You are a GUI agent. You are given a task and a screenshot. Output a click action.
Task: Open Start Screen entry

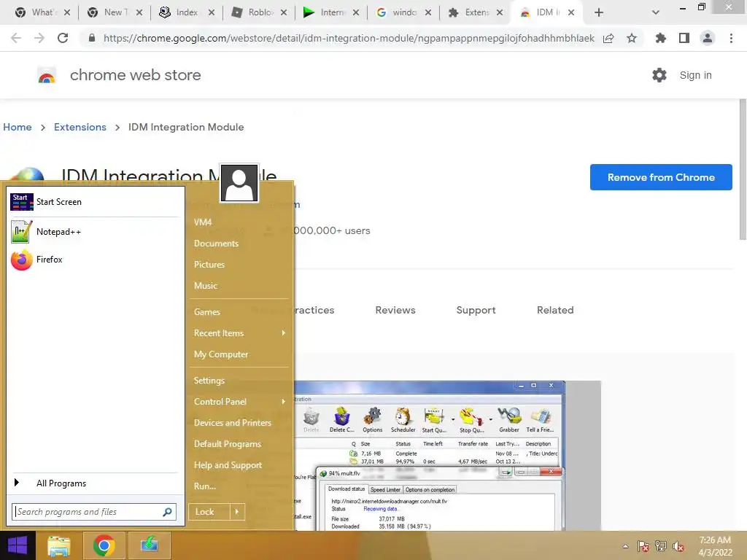click(94, 202)
